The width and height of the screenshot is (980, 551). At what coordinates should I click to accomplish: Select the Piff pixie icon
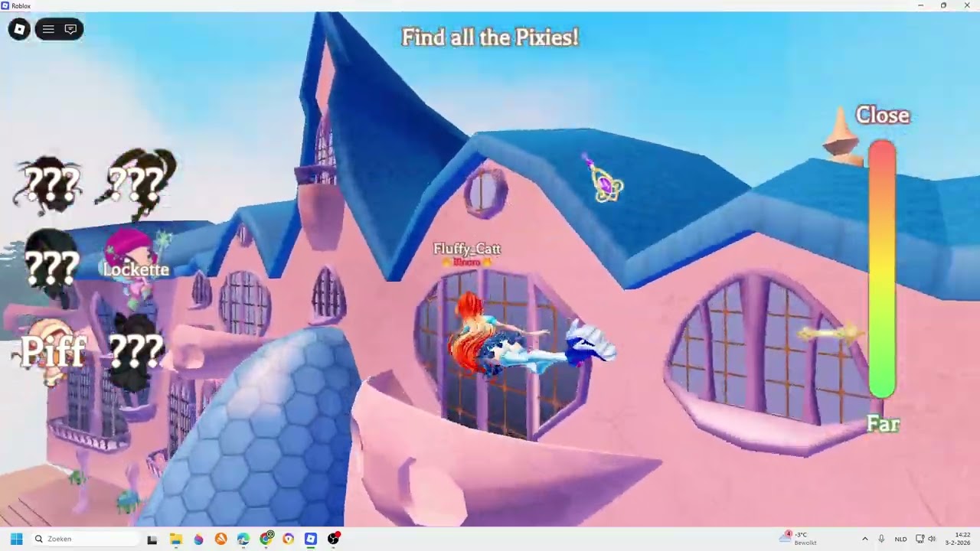52,350
